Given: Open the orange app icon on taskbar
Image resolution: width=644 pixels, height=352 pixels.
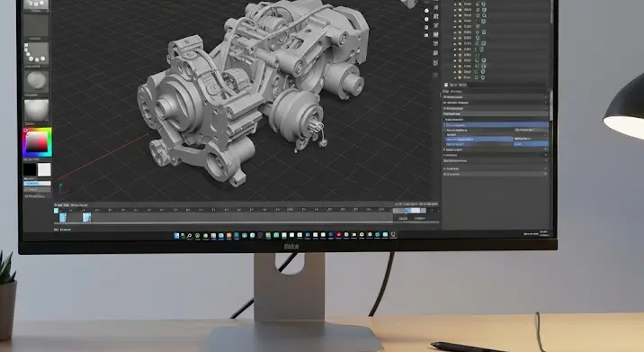Looking at the screenshot, I should (x=229, y=236).
